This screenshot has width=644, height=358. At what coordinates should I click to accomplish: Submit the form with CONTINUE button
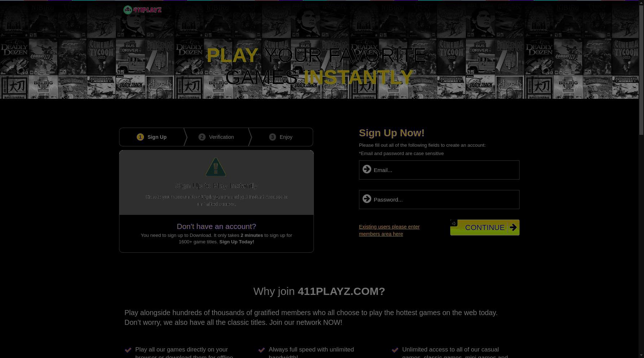coord(485,227)
